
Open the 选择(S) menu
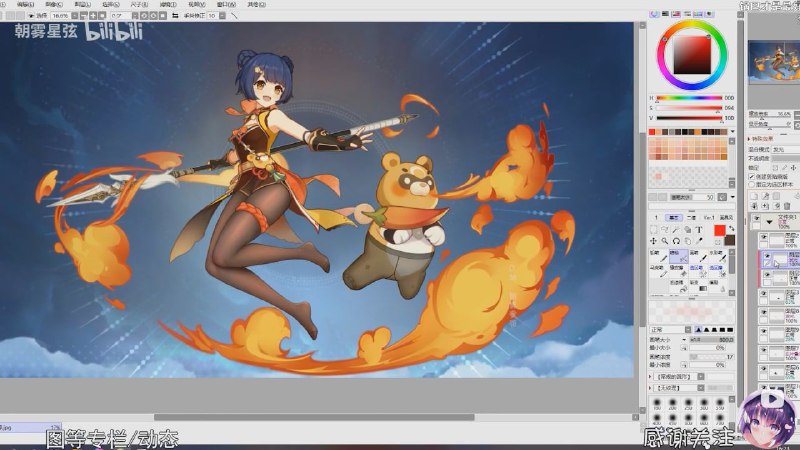click(111, 4)
